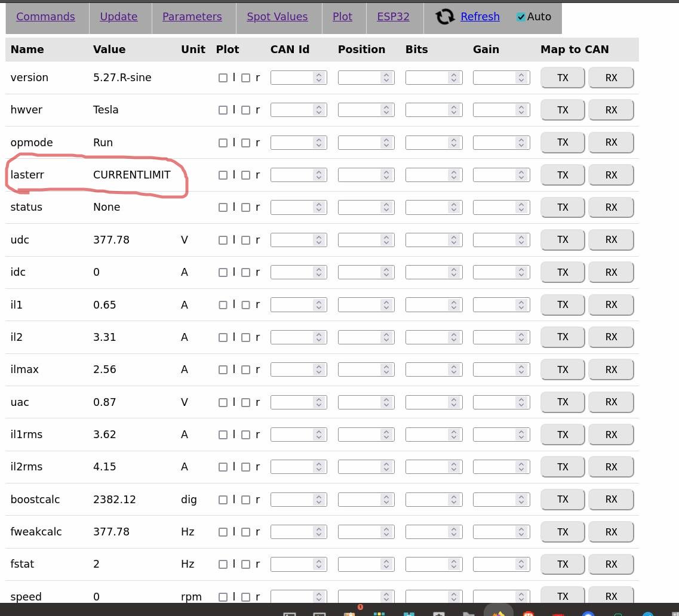Tick the right plot checkbox for il1
The height and width of the screenshot is (616, 679).
pyautogui.click(x=245, y=305)
